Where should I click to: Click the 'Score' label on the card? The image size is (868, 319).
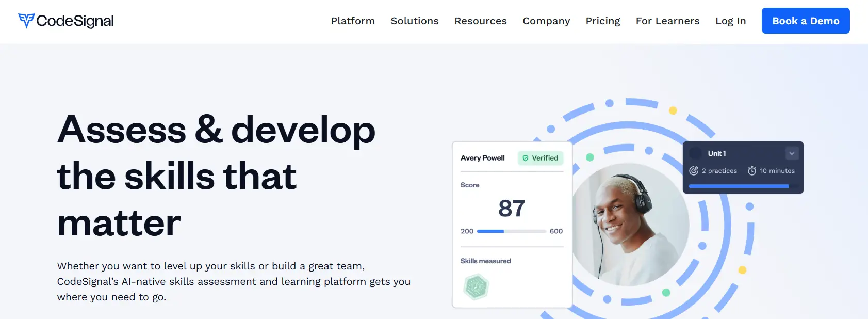470,185
